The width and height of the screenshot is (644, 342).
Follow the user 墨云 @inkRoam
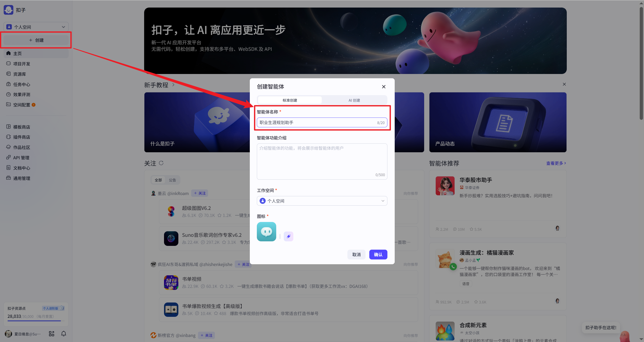(199, 193)
